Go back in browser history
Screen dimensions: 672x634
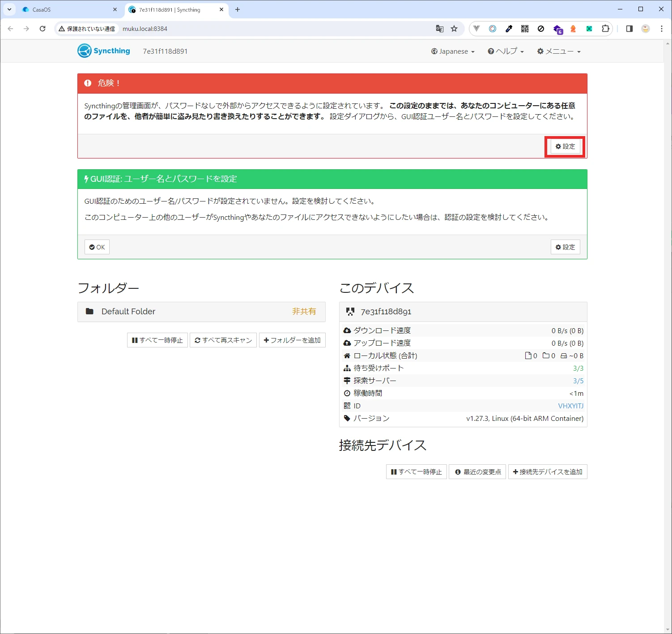pos(10,29)
